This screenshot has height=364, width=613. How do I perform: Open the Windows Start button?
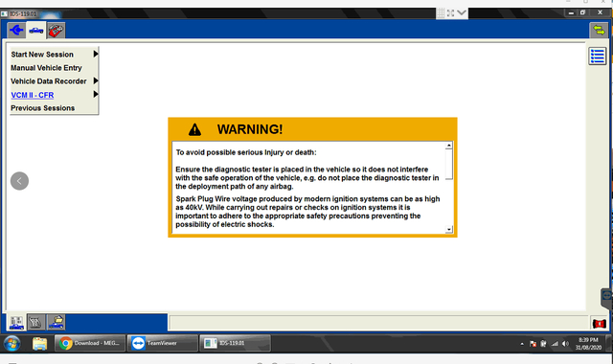point(11,344)
